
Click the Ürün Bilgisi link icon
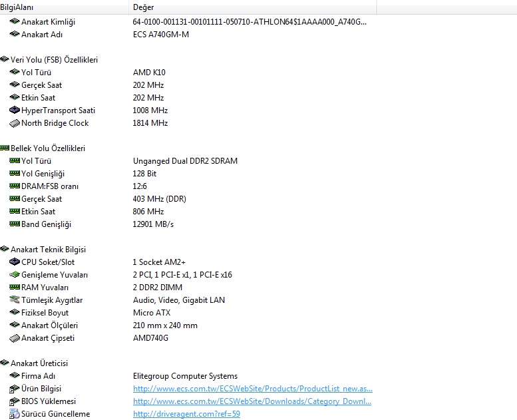(15, 389)
